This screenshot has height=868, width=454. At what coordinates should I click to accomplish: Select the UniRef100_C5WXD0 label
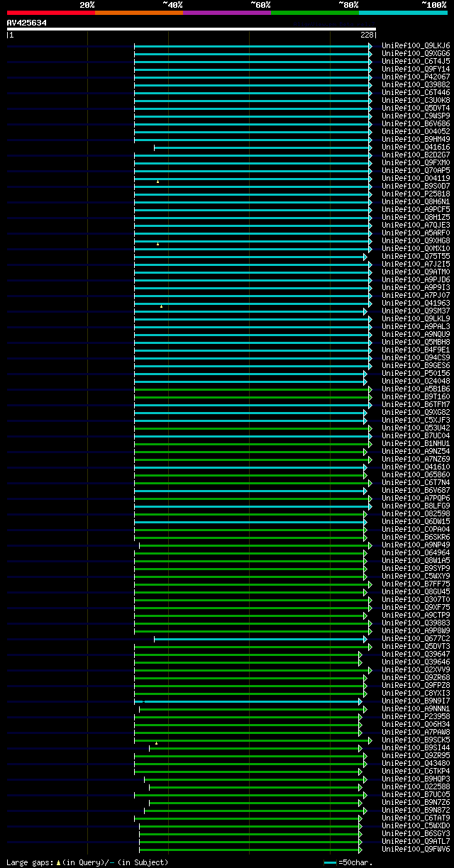click(416, 825)
